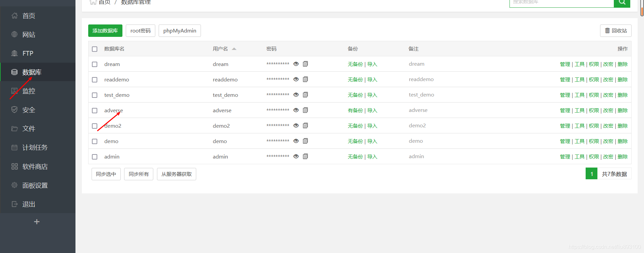Image resolution: width=644 pixels, height=253 pixels.
Task: Tick the select-all checkbox in table header
Action: (x=95, y=49)
